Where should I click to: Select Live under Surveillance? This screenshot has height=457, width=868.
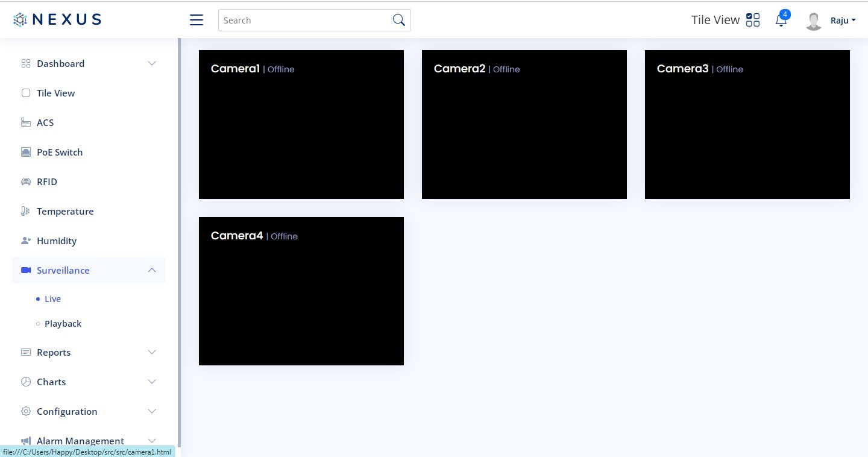(52, 299)
